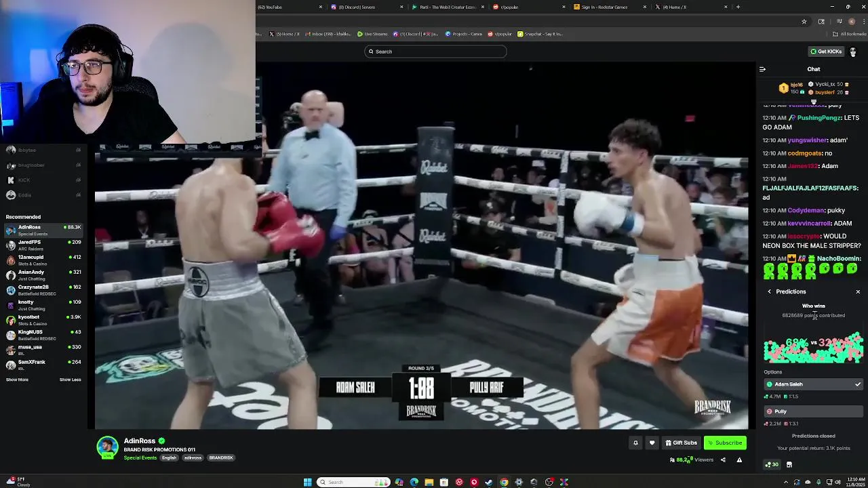The image size is (868, 488).
Task: Click adinross stream tag
Action: tap(193, 457)
